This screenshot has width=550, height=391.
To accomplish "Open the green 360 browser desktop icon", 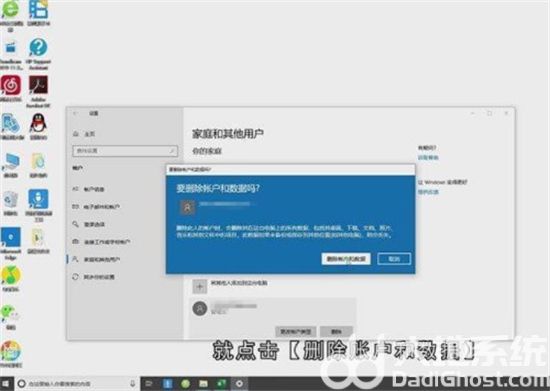I will coord(11,10).
